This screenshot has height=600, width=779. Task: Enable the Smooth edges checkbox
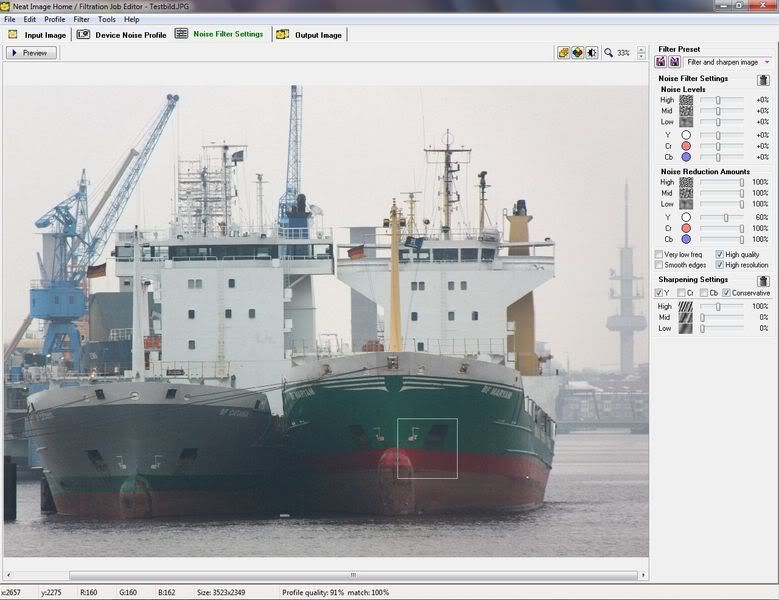[659, 265]
